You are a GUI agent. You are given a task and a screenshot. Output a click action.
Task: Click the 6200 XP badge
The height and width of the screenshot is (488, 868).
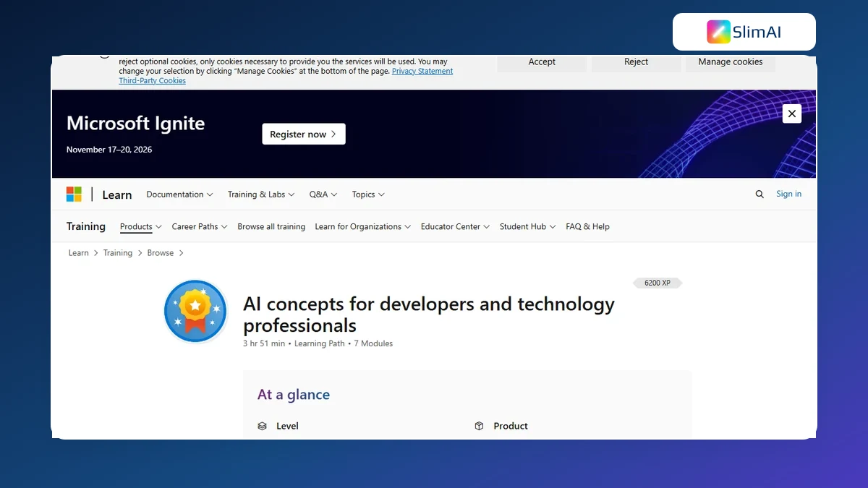658,283
